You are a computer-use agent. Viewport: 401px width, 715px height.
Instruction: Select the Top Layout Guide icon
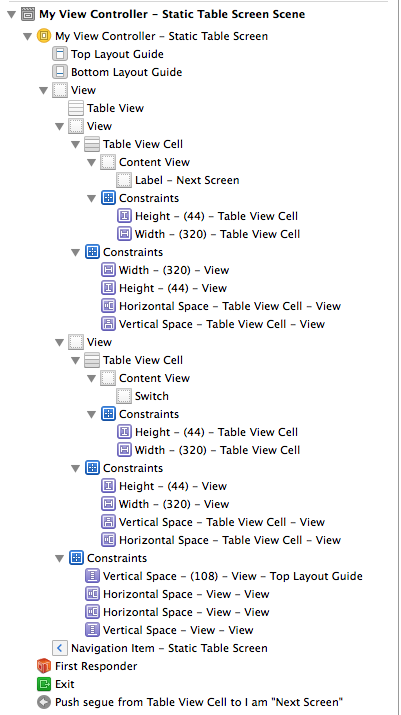tap(60, 54)
